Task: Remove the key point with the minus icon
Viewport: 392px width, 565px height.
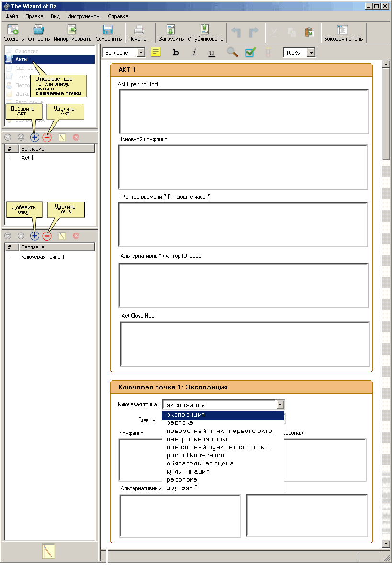Action: tap(47, 236)
